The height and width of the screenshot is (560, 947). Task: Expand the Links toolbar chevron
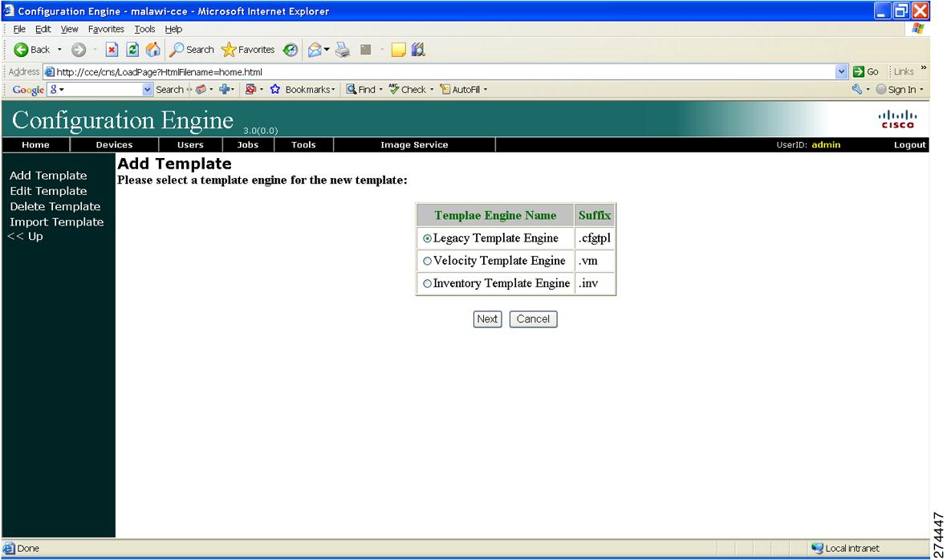(924, 67)
